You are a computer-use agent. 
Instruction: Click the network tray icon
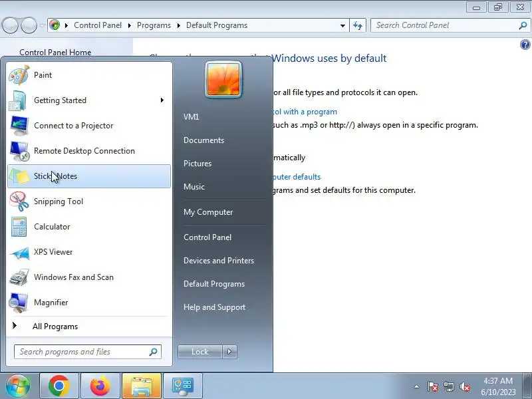[x=448, y=386]
